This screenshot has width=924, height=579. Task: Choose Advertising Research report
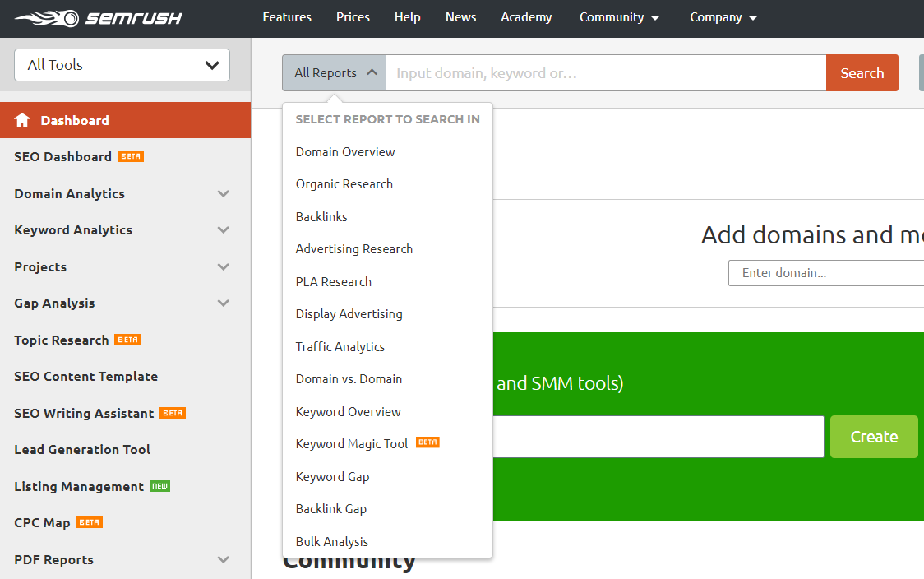(x=354, y=249)
